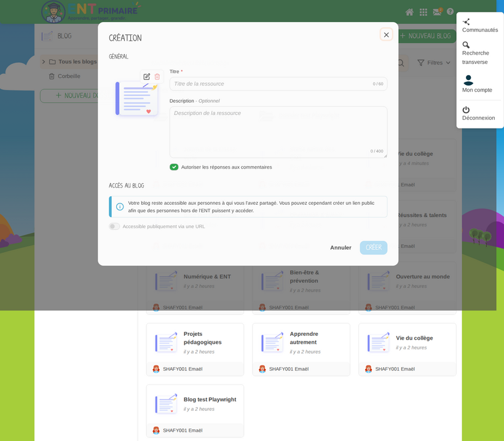
Task: Click the Nouveau blog button
Action: (428, 36)
